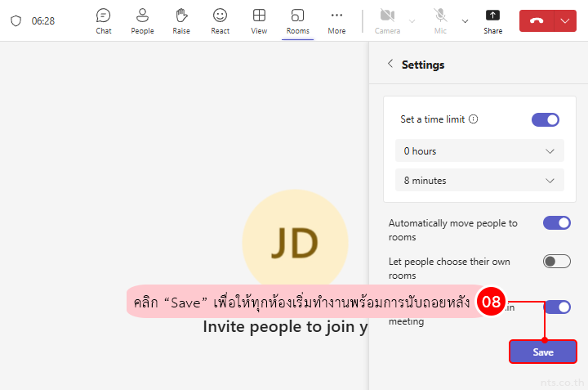Change the meeting View layout
Screen dimensions: 588x390
(259, 20)
